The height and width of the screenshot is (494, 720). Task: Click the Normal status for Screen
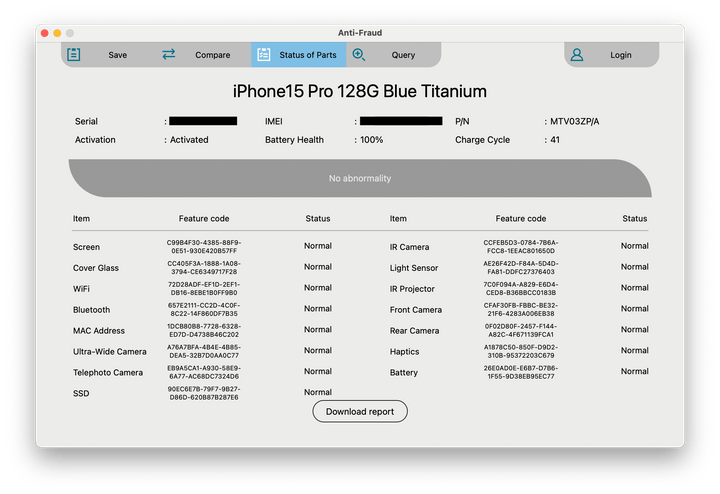[x=318, y=246]
